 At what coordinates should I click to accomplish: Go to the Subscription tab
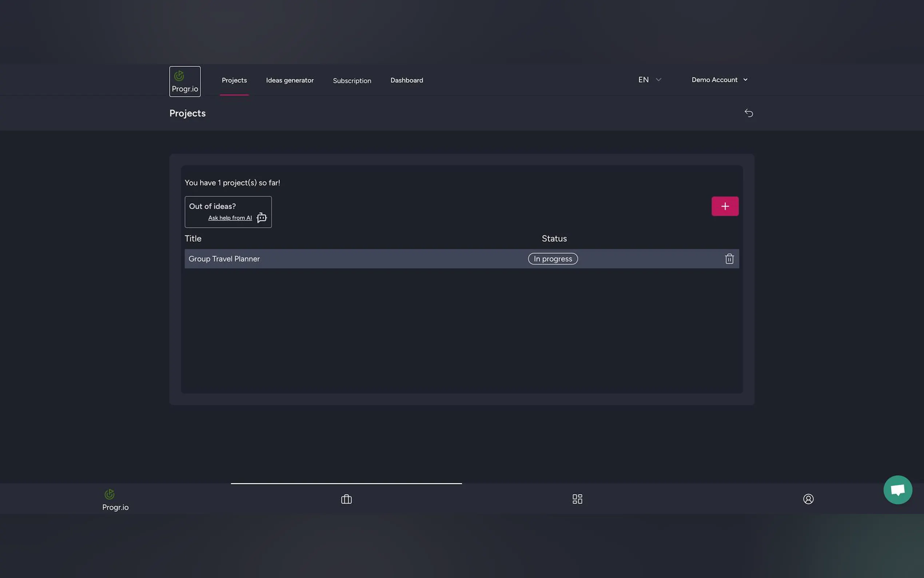pos(352,81)
